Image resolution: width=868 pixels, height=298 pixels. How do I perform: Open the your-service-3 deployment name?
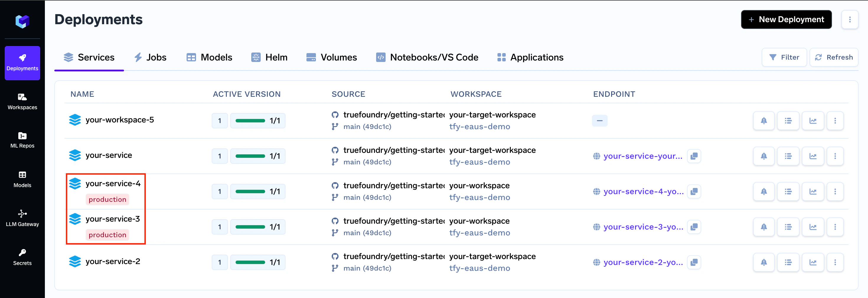112,219
